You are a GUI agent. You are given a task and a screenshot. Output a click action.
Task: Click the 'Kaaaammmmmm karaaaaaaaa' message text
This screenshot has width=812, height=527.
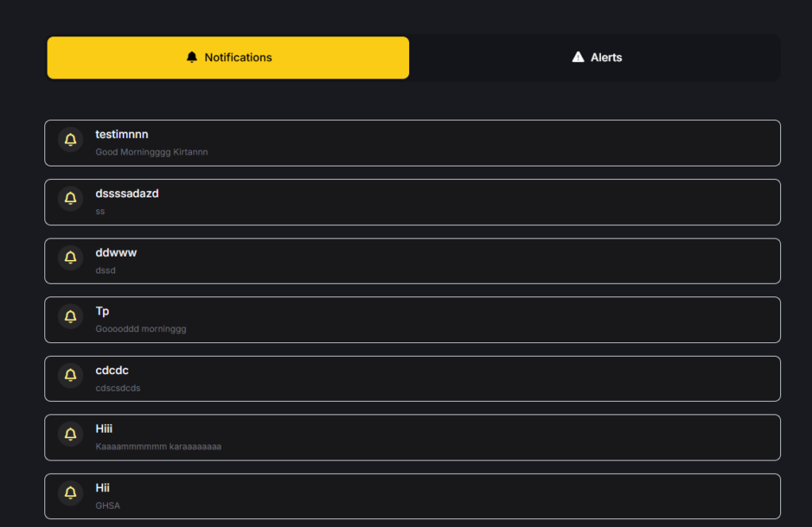pos(158,446)
